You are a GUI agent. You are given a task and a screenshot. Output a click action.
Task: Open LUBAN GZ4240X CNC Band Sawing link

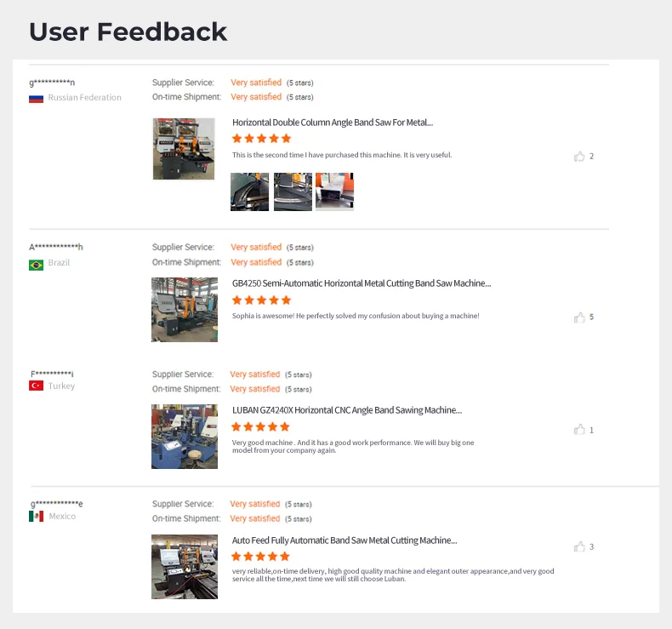347,409
